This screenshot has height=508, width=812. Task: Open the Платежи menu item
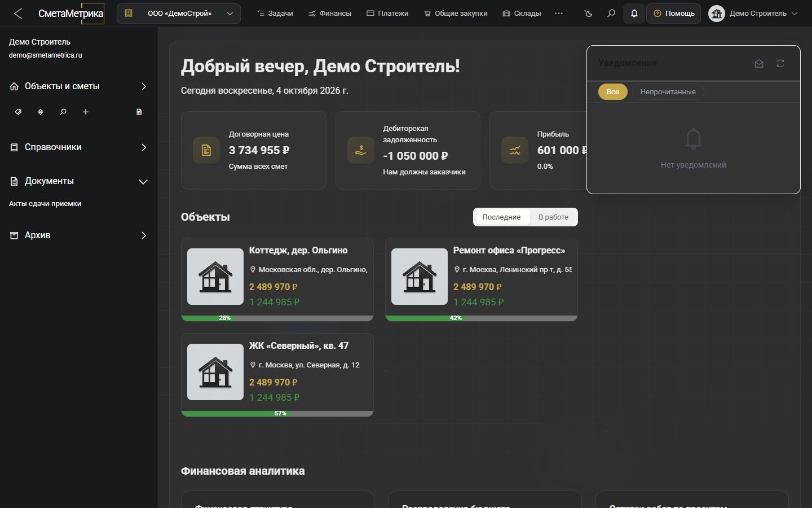tap(387, 14)
